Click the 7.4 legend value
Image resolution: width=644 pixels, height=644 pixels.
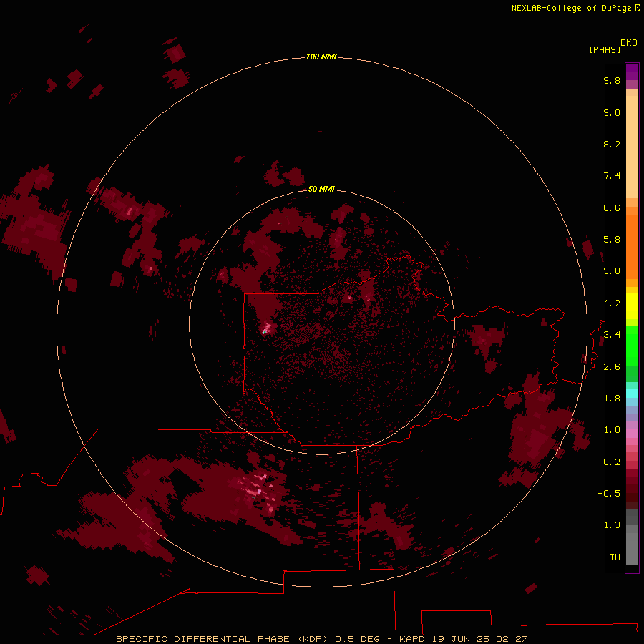pos(612,176)
